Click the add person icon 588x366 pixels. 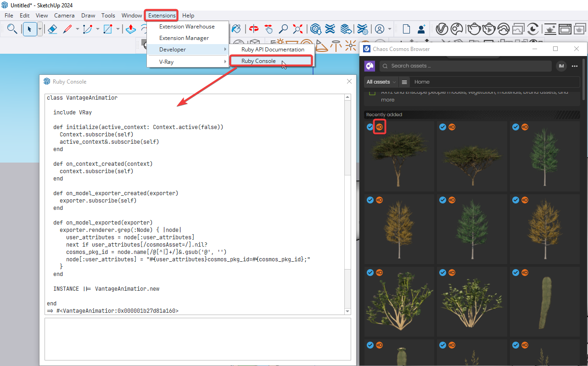(421, 29)
